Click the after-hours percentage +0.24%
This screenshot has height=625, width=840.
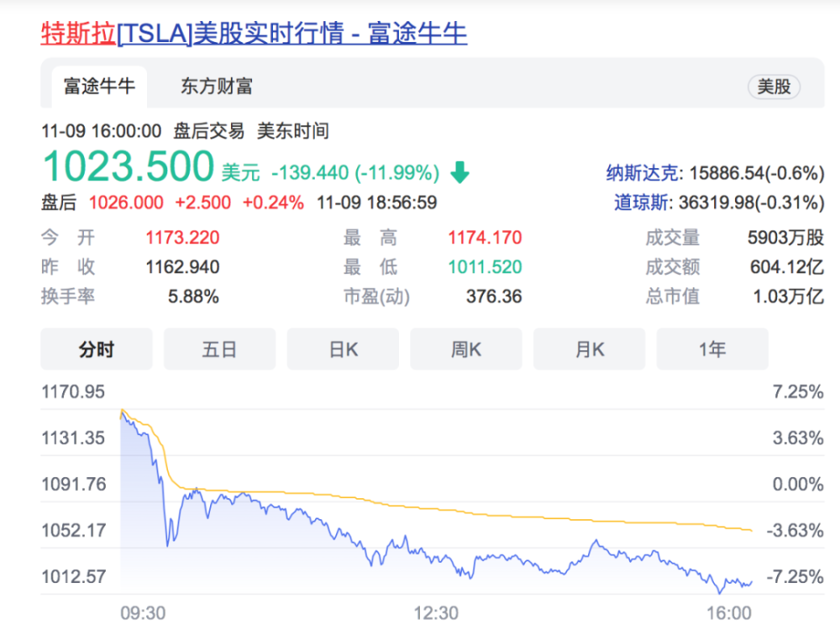point(273,202)
